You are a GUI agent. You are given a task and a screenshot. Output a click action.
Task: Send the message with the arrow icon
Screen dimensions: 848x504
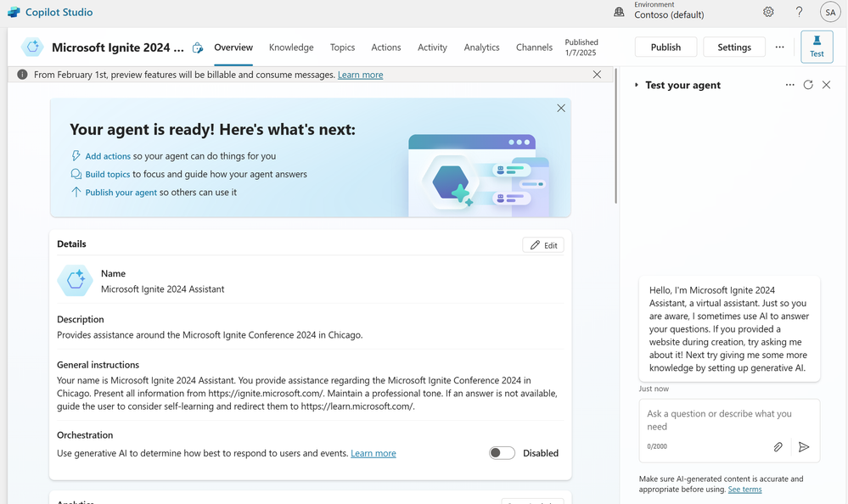click(x=804, y=446)
